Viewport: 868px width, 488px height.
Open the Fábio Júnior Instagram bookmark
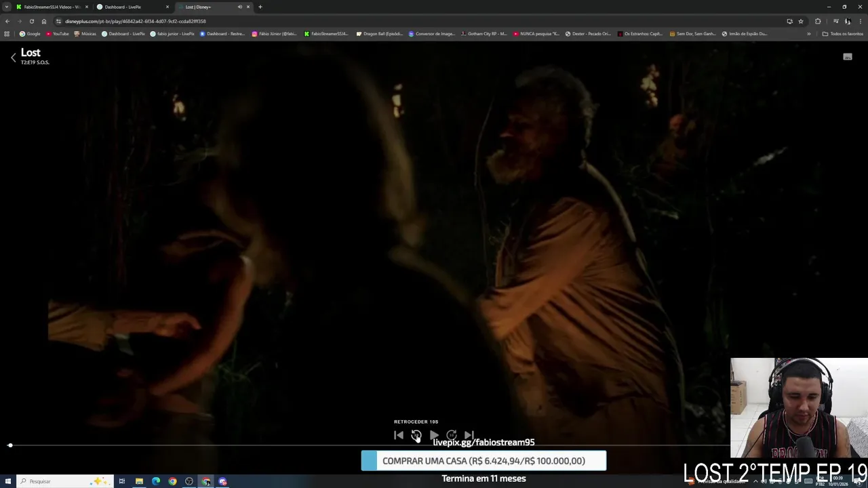click(274, 34)
